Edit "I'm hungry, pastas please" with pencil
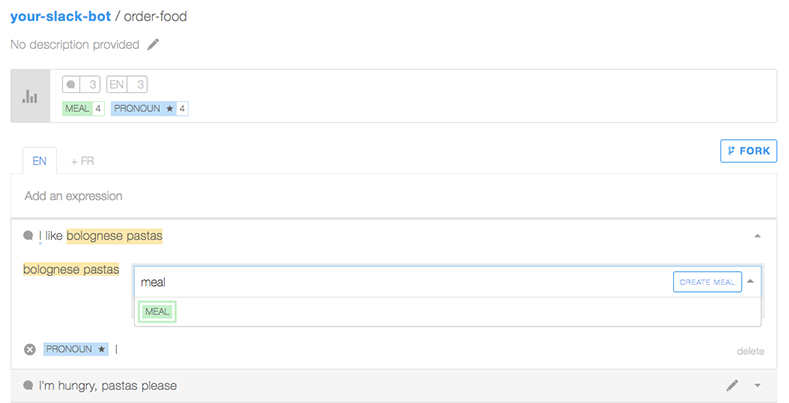 733,385
